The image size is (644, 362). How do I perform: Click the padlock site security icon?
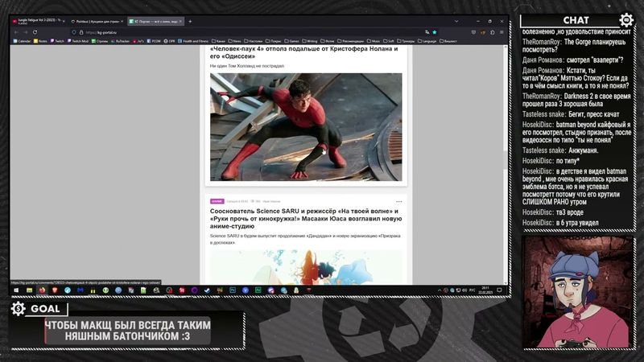click(x=81, y=32)
